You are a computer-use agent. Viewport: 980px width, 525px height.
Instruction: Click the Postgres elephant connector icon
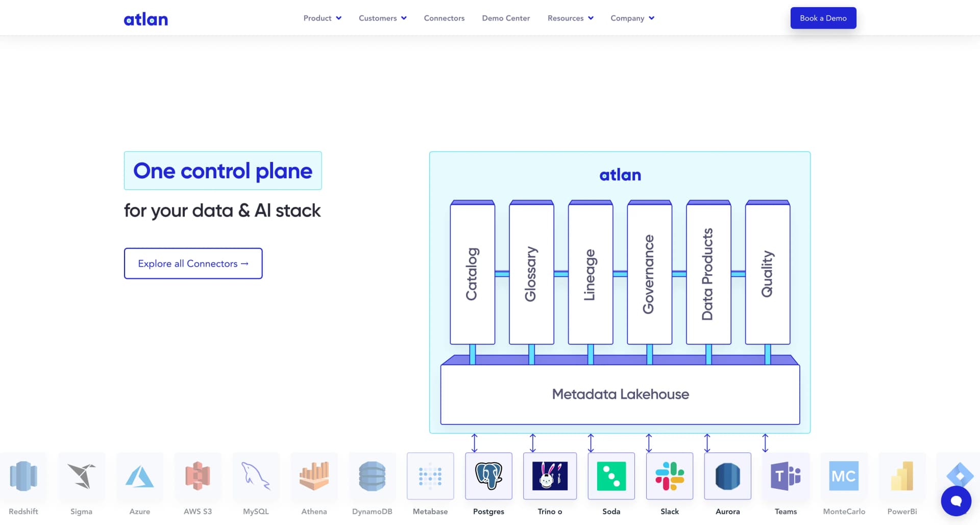tap(488, 476)
